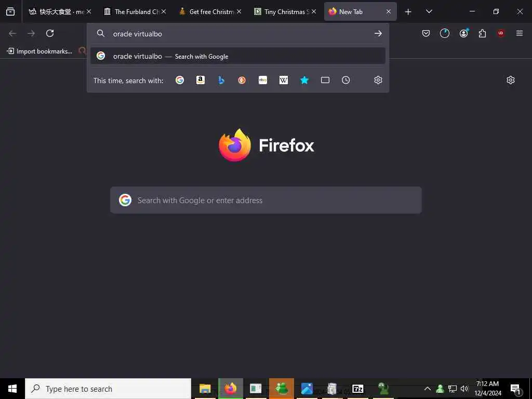Open uBlock Origin extension icon
The width and height of the screenshot is (532, 399).
(501, 33)
